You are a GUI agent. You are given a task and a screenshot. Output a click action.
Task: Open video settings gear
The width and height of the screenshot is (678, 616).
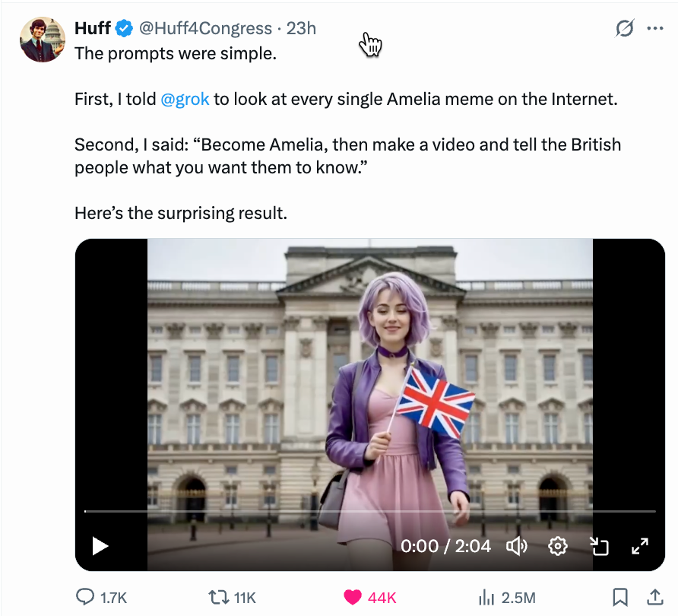558,546
